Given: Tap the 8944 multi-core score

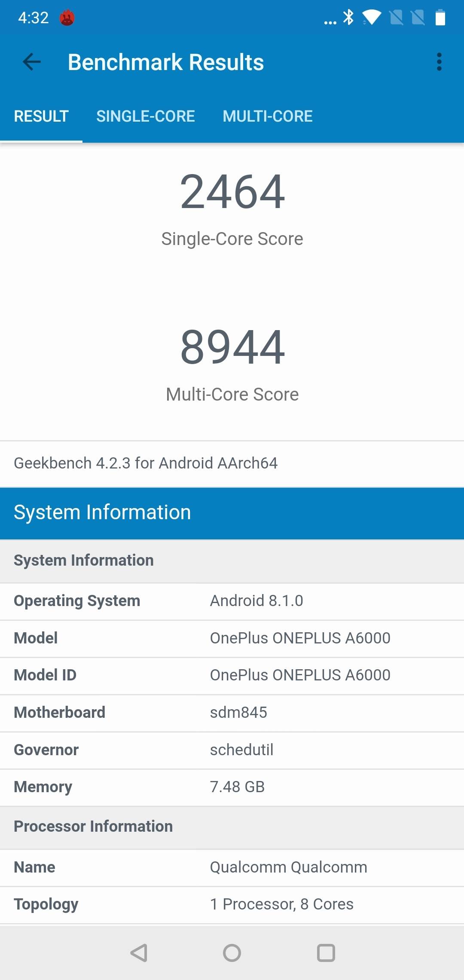Looking at the screenshot, I should [232, 347].
